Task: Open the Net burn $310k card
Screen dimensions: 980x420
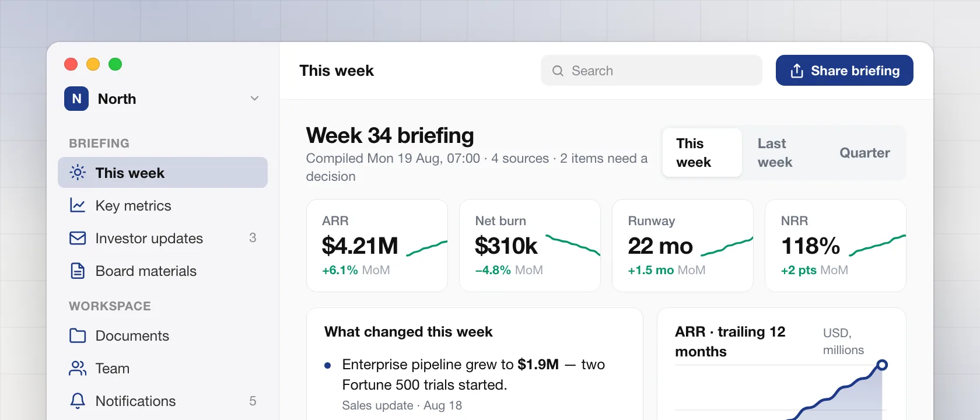Action: tap(530, 246)
